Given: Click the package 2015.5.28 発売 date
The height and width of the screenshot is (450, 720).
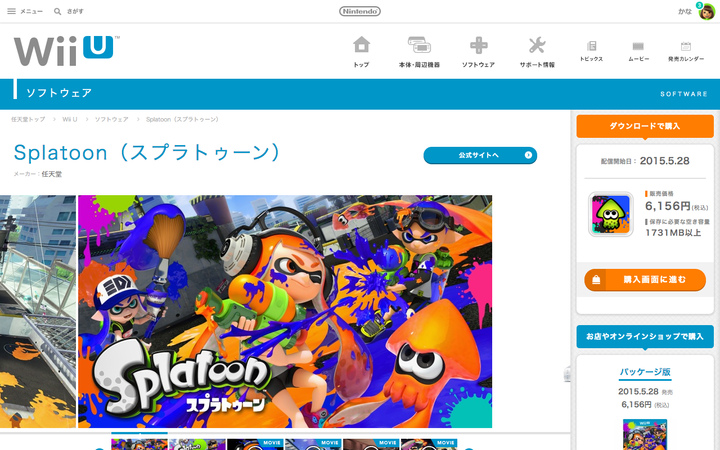Looking at the screenshot, I should (645, 392).
